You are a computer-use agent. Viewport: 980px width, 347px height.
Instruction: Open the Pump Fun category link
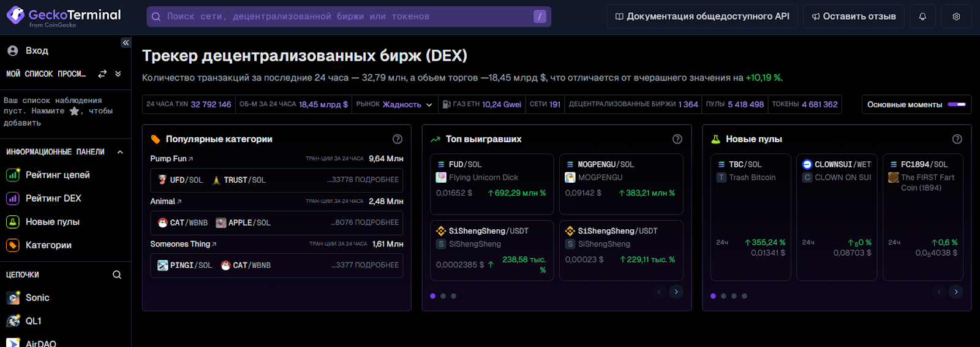click(171, 158)
